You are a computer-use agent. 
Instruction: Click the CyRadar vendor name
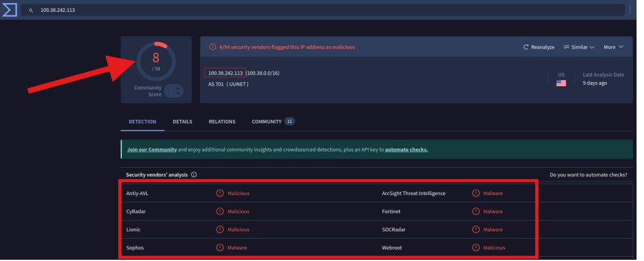(x=136, y=212)
